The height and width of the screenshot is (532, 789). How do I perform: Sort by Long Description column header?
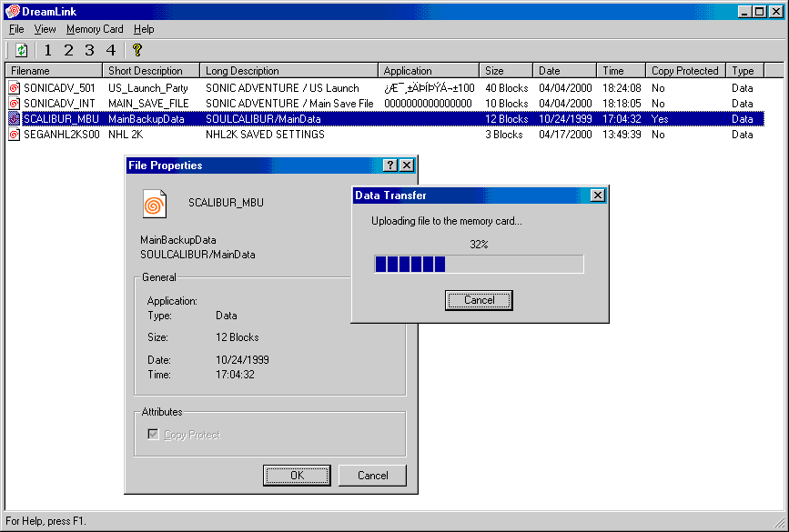pos(288,70)
